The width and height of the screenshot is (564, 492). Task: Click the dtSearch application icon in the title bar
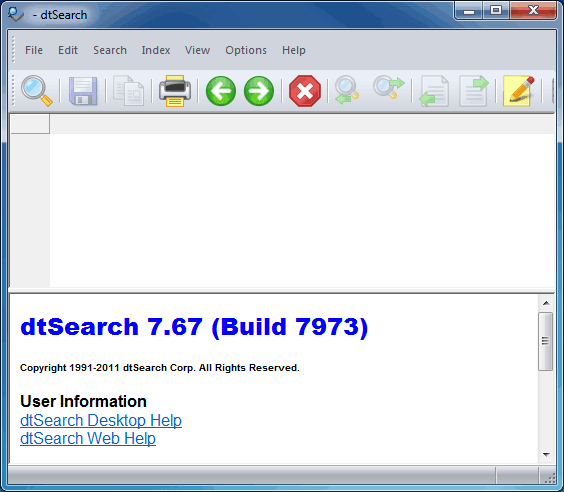[16, 14]
